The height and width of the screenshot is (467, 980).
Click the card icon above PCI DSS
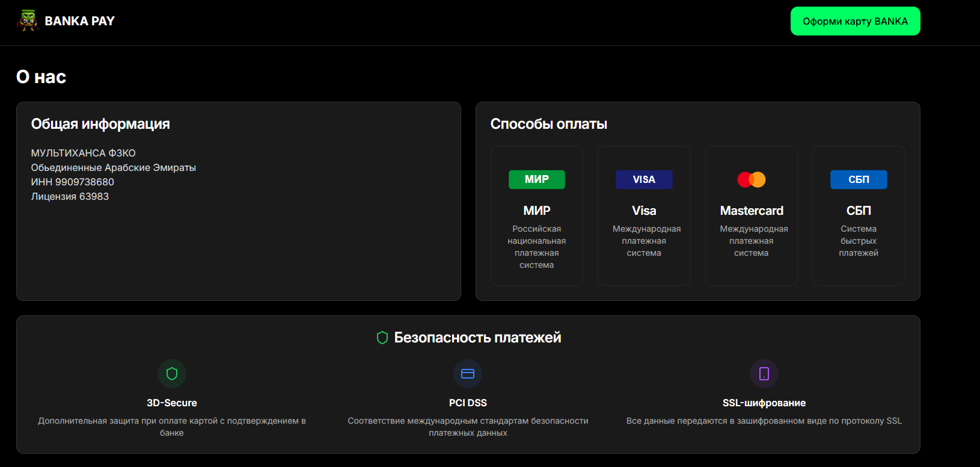coord(468,374)
